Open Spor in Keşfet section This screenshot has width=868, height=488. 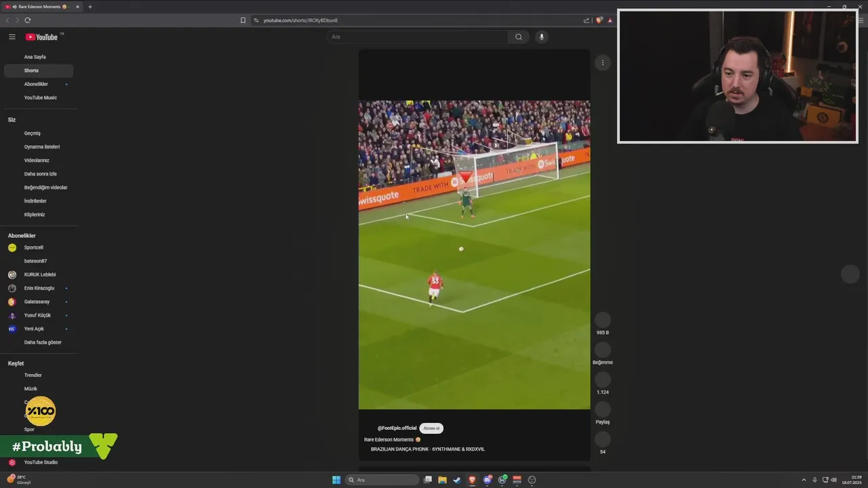(29, 430)
